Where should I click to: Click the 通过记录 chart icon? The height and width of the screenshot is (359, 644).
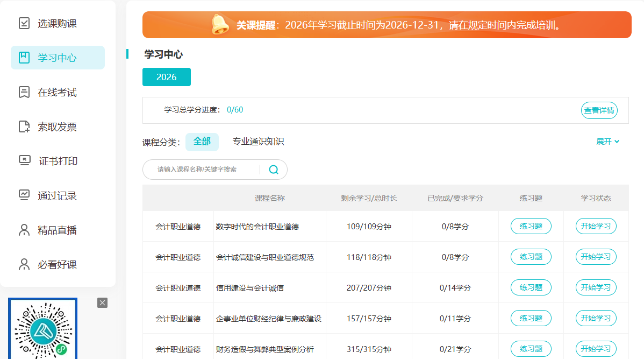click(x=24, y=195)
